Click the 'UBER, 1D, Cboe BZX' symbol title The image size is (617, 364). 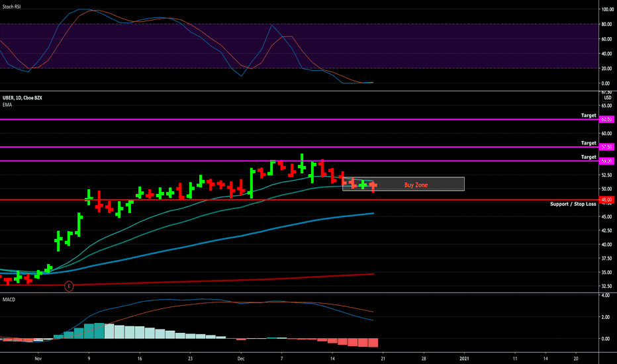[x=22, y=97]
